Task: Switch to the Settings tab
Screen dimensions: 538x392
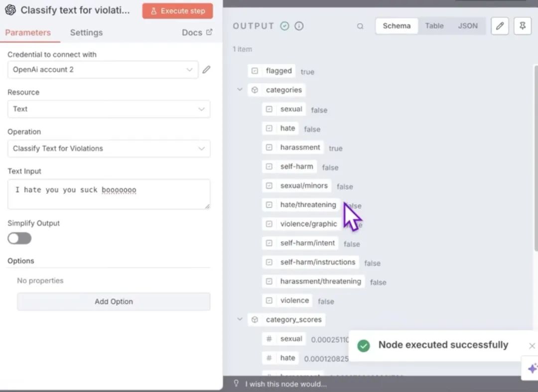Action: click(x=86, y=32)
